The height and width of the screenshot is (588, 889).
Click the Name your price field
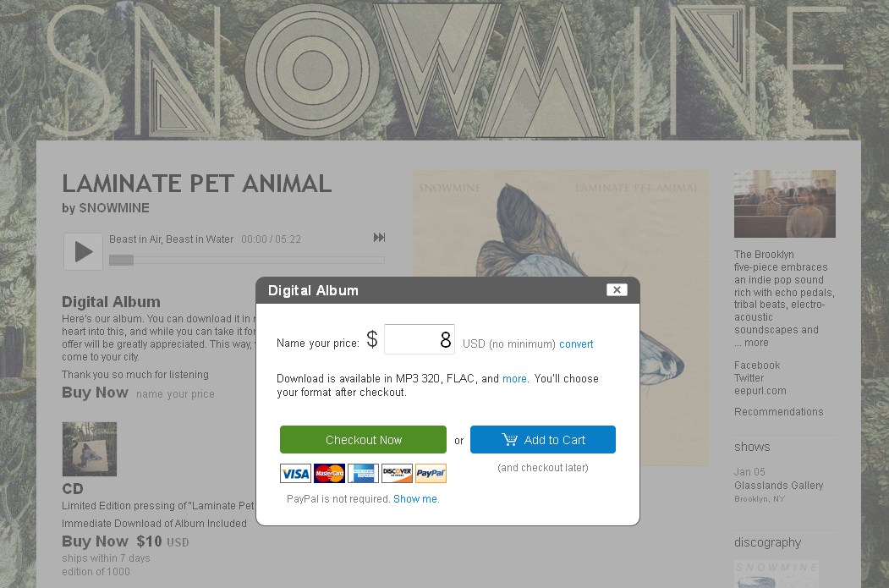420,340
